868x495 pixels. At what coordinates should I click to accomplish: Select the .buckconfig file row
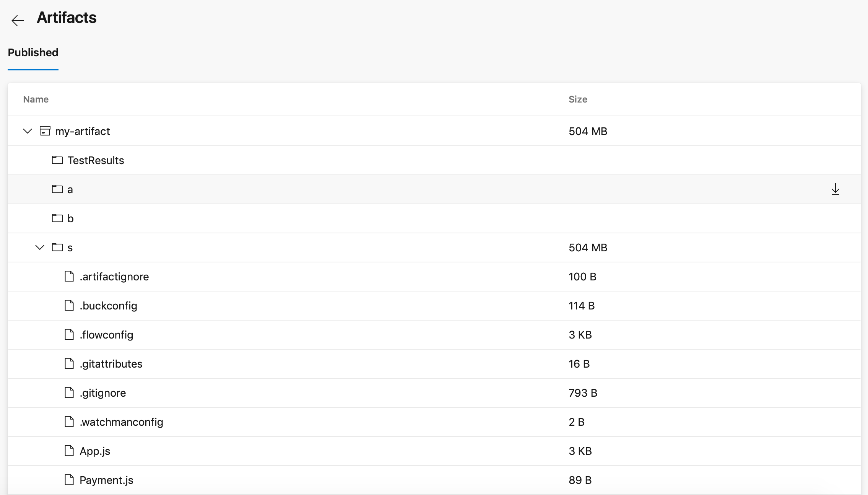coord(108,306)
